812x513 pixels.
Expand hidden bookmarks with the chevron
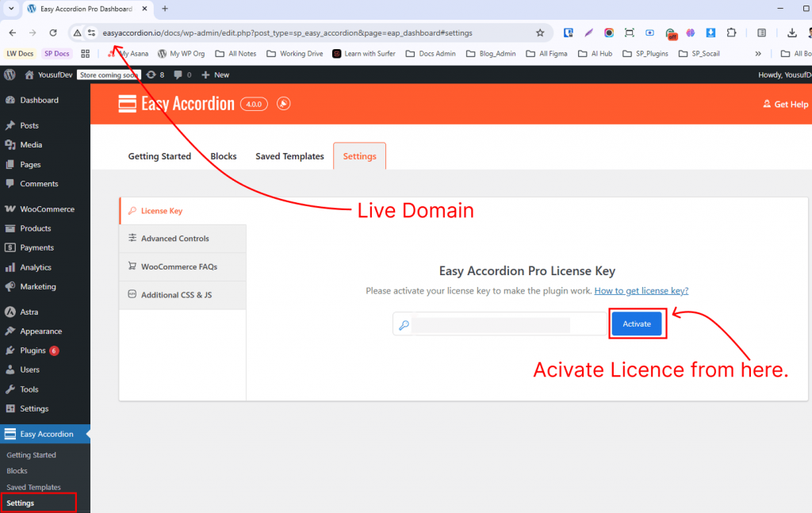pos(758,54)
